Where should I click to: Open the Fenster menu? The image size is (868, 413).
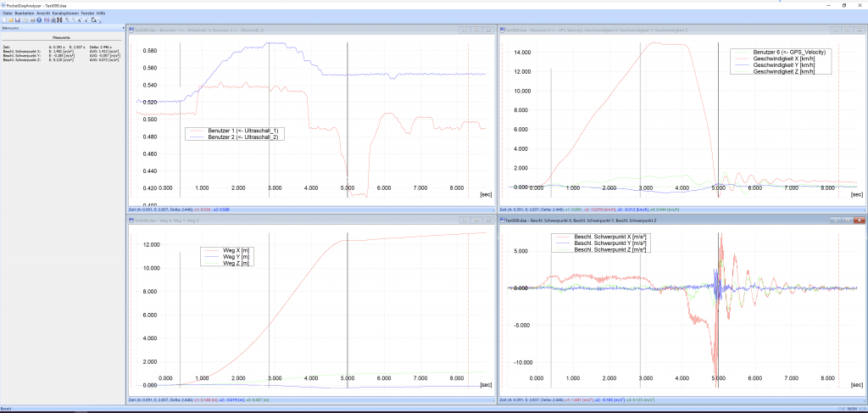(x=87, y=14)
